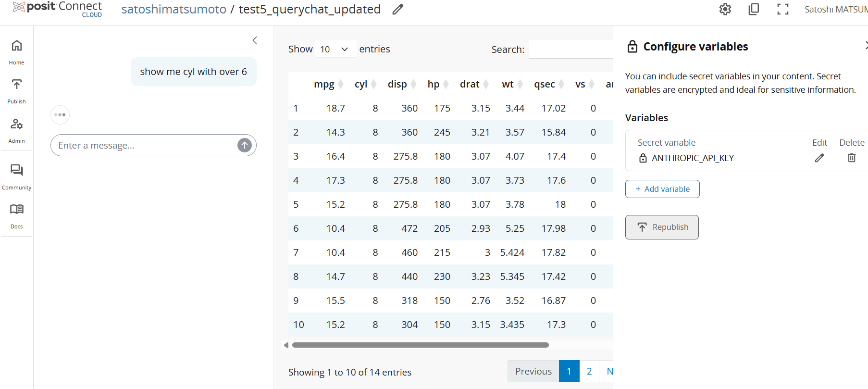Click the Add variable button

coord(662,189)
